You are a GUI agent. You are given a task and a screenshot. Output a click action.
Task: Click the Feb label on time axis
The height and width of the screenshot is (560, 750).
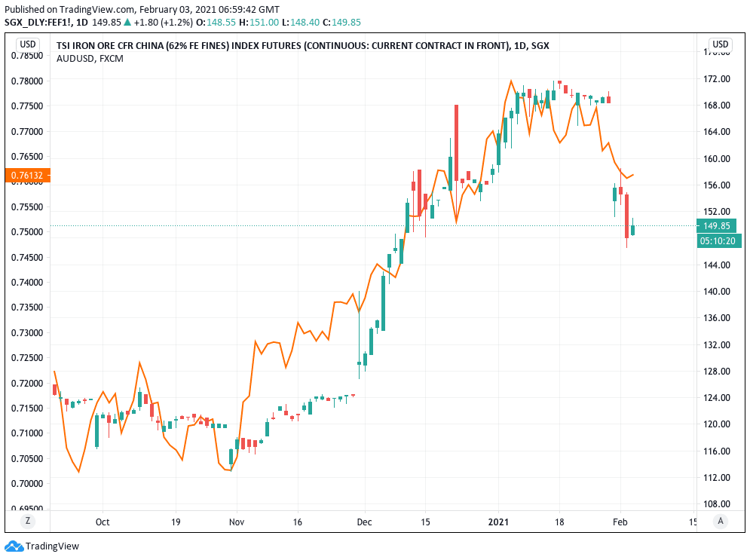pyautogui.click(x=620, y=522)
